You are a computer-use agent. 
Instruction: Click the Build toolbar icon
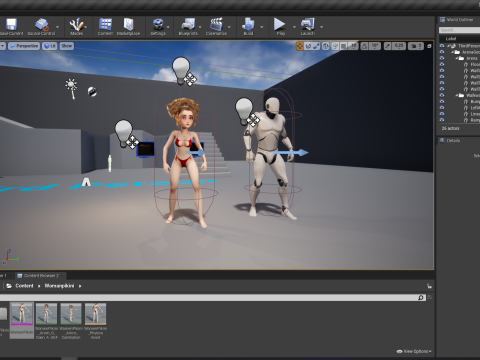pos(248,25)
